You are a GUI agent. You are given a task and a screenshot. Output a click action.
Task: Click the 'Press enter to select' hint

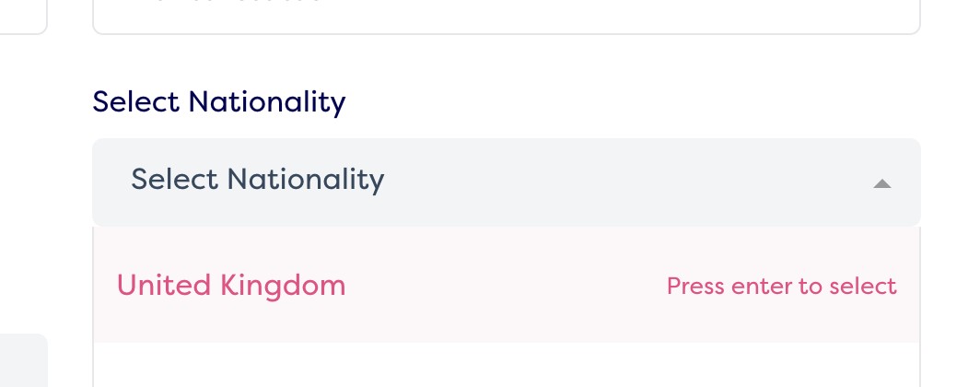[781, 287]
